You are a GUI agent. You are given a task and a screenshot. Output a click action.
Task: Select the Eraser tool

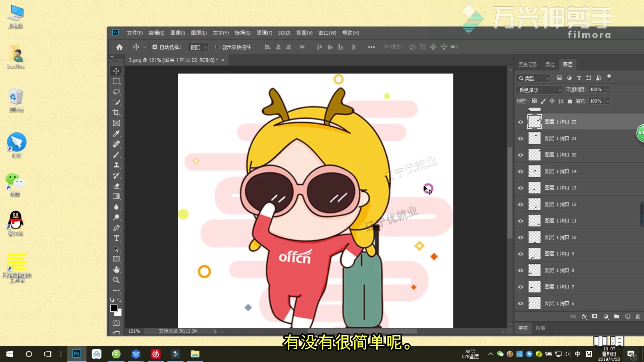pyautogui.click(x=116, y=186)
